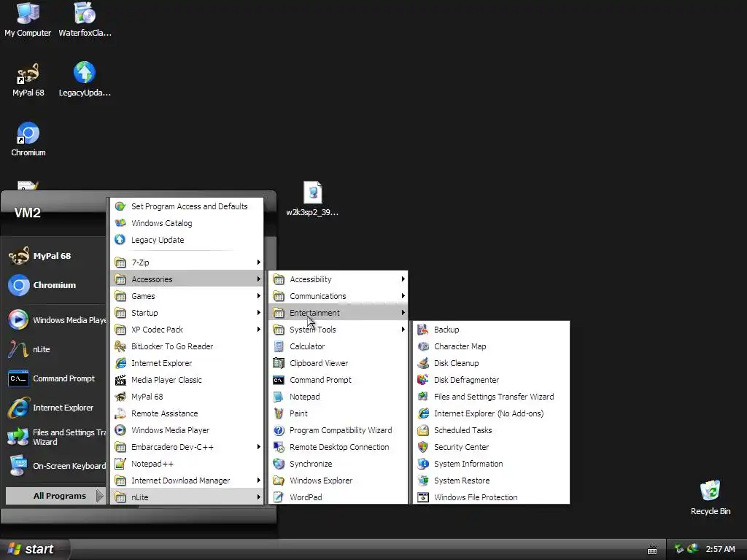Open MyPal 68 desktop shortcut
The height and width of the screenshot is (560, 747).
click(x=28, y=79)
